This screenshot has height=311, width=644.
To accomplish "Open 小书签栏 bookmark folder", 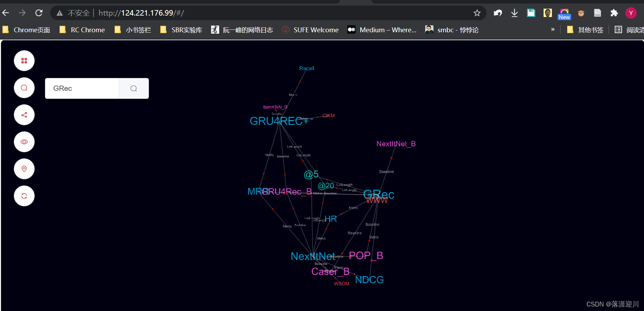I will [x=133, y=30].
